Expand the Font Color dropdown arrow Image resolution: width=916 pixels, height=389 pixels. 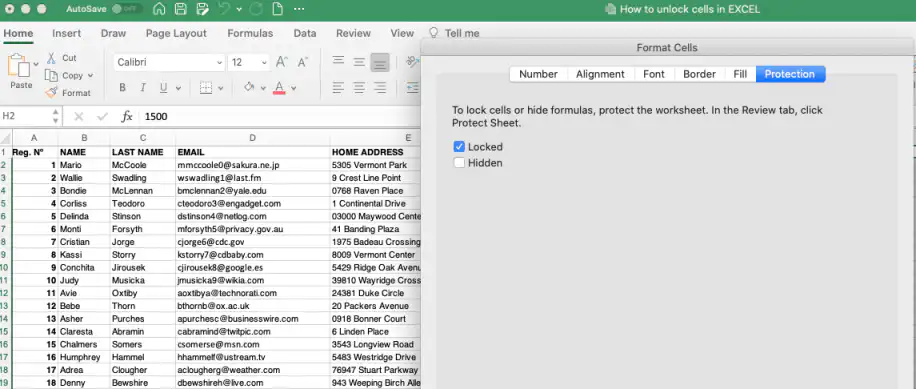pos(293,89)
